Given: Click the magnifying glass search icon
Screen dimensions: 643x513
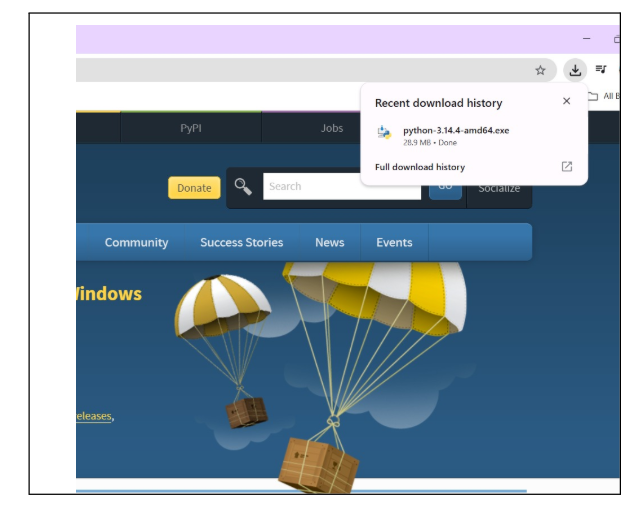Looking at the screenshot, I should [x=243, y=187].
